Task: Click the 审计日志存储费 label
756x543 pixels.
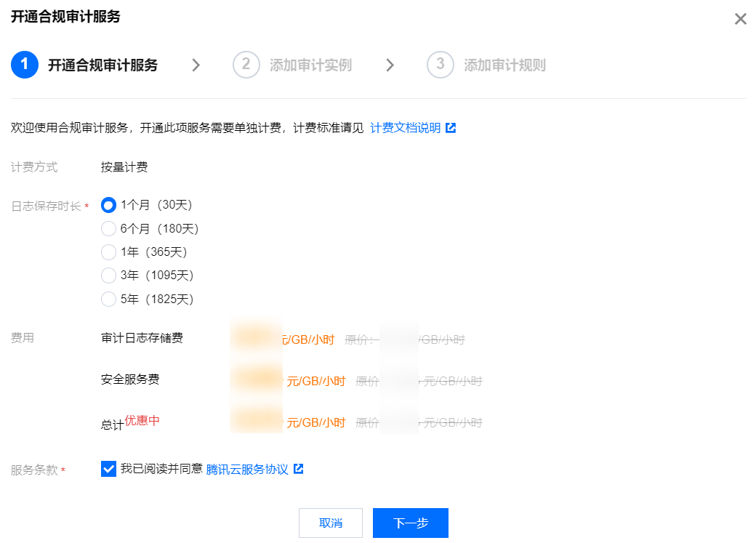Action: (x=142, y=338)
